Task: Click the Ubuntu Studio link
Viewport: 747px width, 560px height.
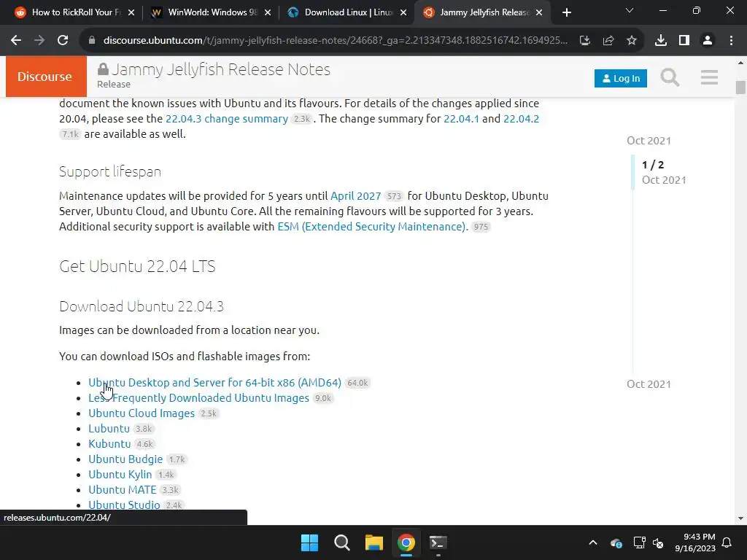Action: tap(124, 505)
